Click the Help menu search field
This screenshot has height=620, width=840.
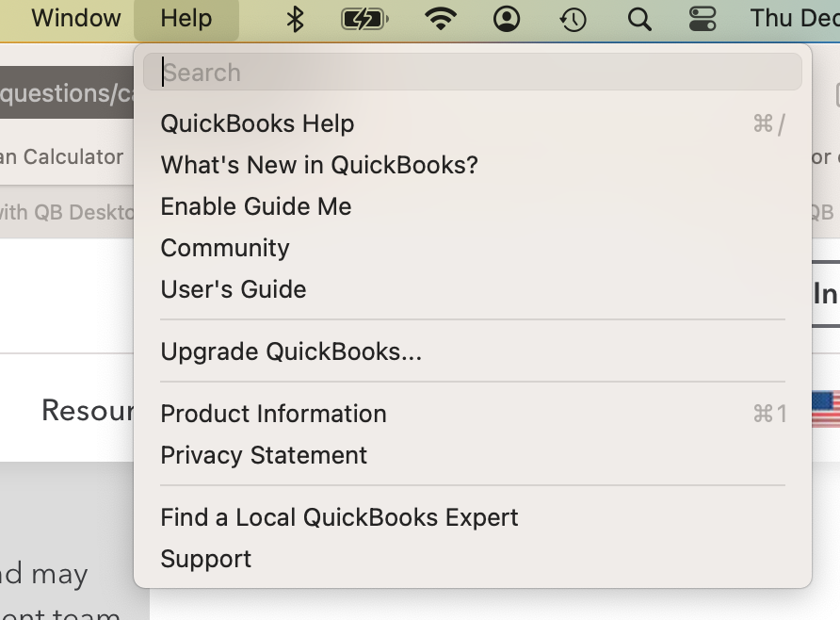pyautogui.click(x=472, y=72)
